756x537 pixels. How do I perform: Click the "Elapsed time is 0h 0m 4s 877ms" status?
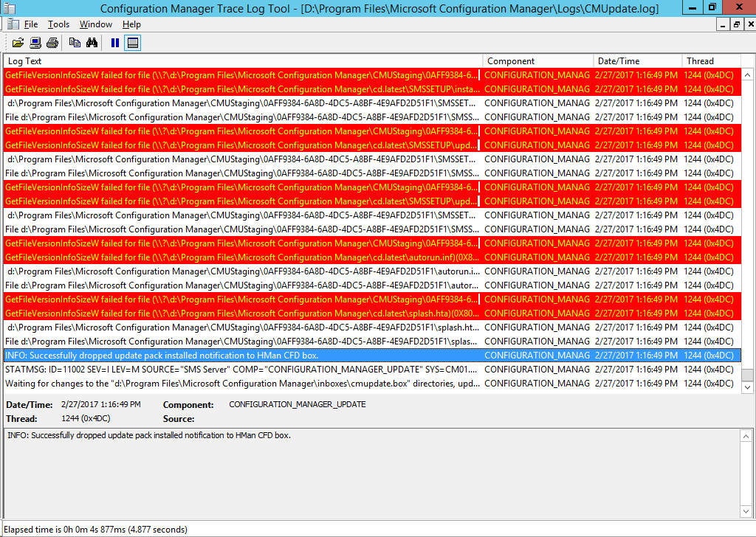tap(95, 530)
